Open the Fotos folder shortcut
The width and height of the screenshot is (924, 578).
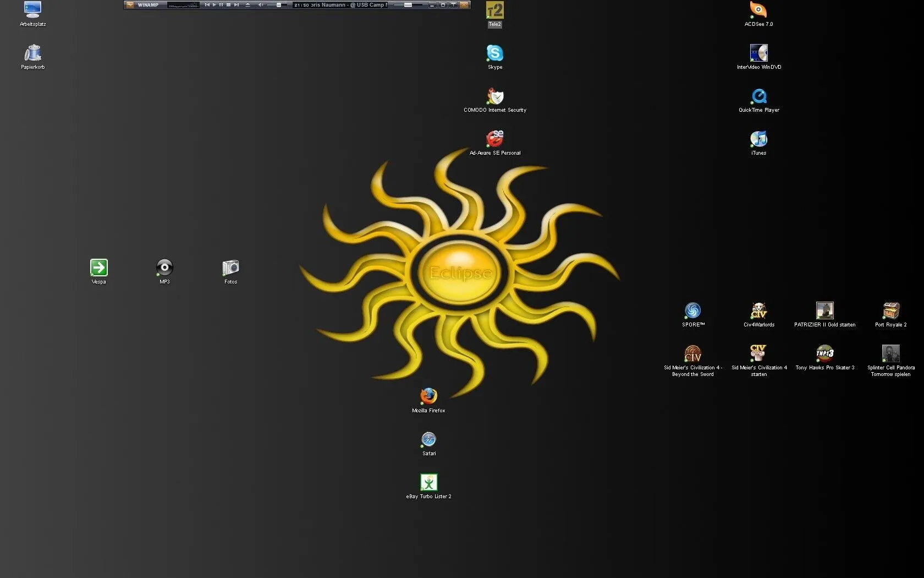(230, 268)
